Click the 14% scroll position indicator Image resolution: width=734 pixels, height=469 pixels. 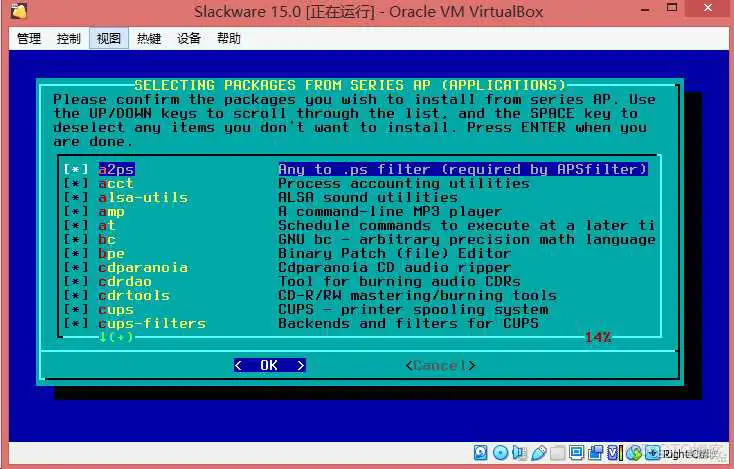tap(598, 337)
